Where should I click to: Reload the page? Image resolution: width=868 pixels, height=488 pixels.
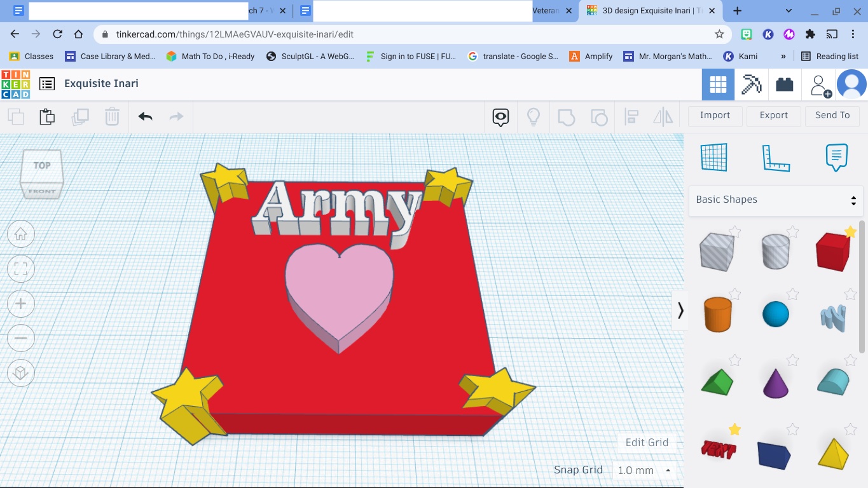coord(57,34)
